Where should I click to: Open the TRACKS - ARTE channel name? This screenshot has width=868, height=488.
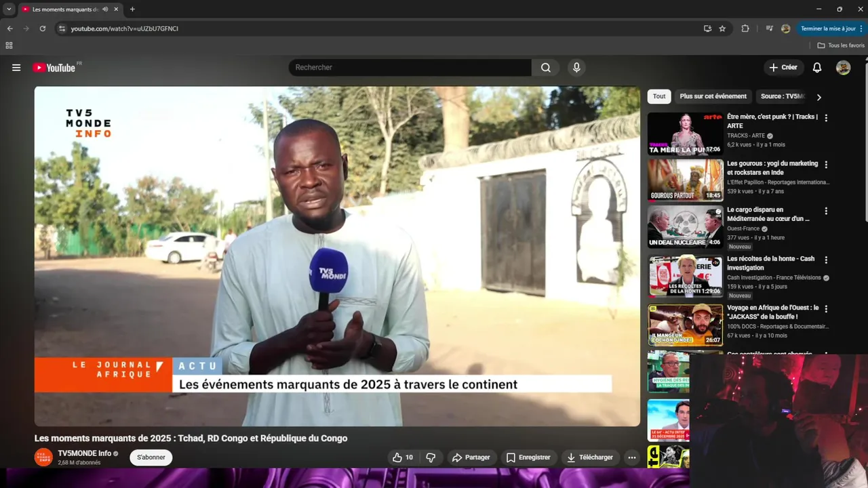[746, 136]
